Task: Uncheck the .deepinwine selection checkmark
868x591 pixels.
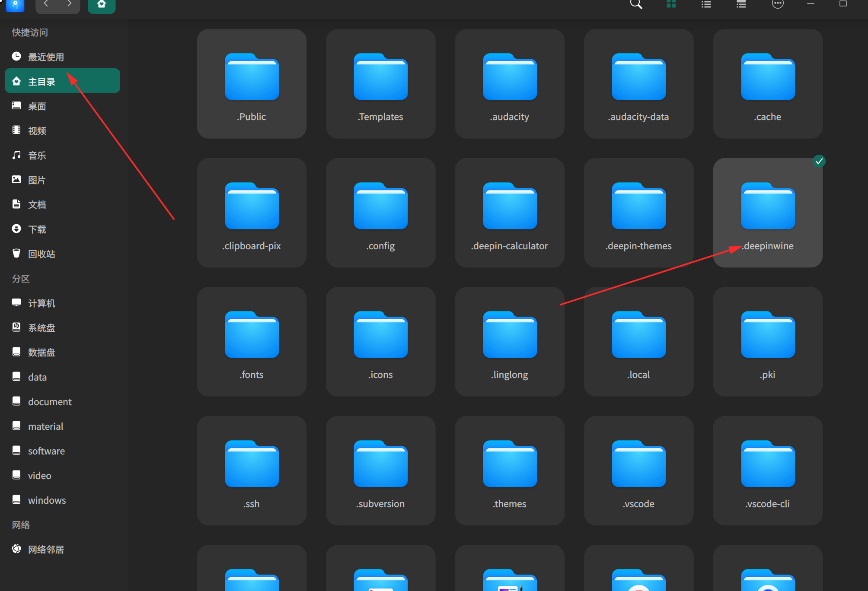Action: (x=819, y=161)
